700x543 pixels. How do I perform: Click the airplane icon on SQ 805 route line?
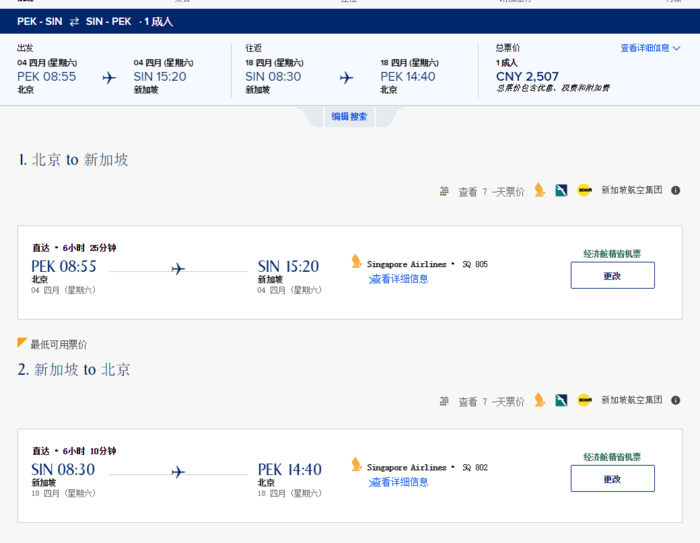(x=179, y=268)
